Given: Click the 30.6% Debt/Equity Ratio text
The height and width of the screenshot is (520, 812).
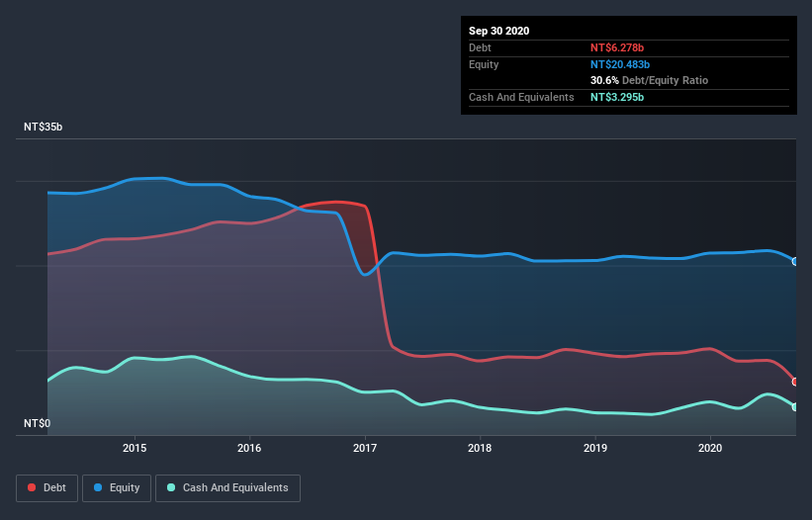Looking at the screenshot, I should (x=649, y=80).
